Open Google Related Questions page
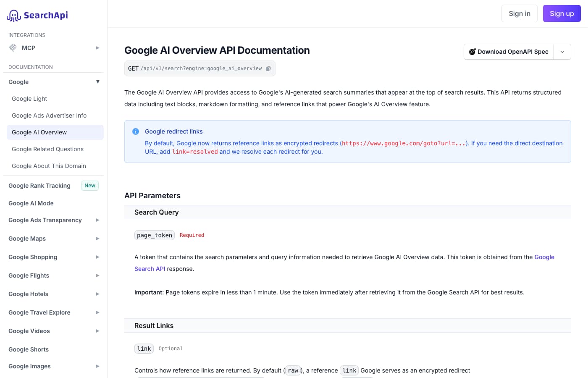The width and height of the screenshot is (588, 378). 47,149
